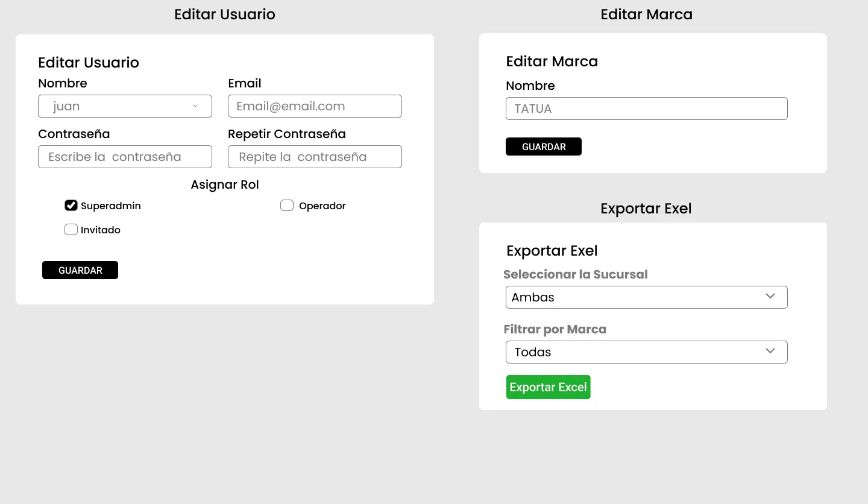The image size is (868, 504).
Task: Uncheck the Superadmin checkbox
Action: pyautogui.click(x=71, y=206)
